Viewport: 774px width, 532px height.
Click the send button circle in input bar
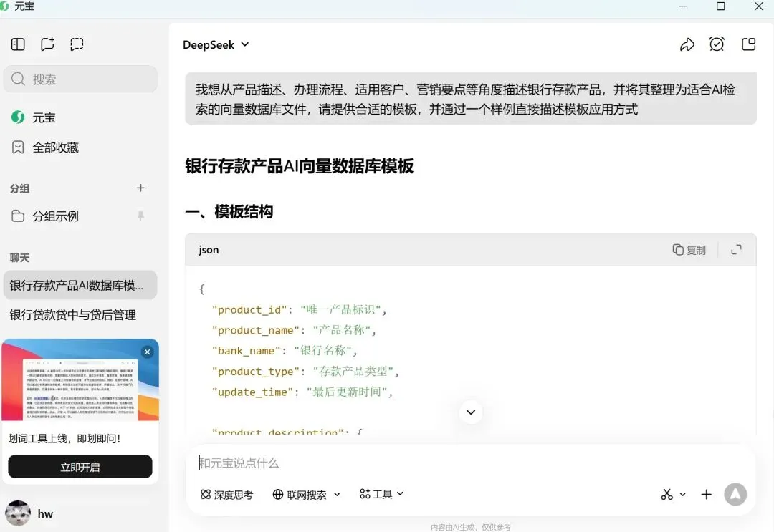click(x=735, y=494)
